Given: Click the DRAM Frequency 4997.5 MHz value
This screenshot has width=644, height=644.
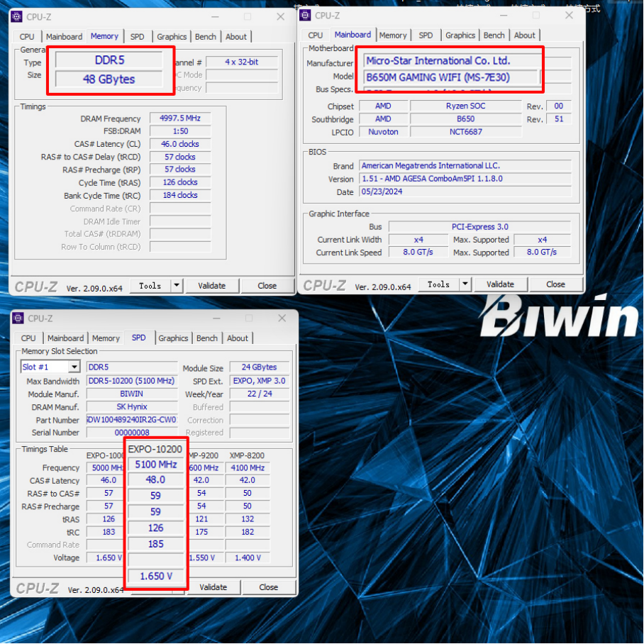Looking at the screenshot, I should 180,118.
